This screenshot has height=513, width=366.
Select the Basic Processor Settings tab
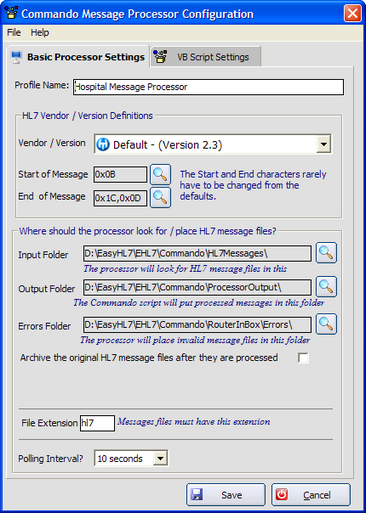click(x=78, y=56)
